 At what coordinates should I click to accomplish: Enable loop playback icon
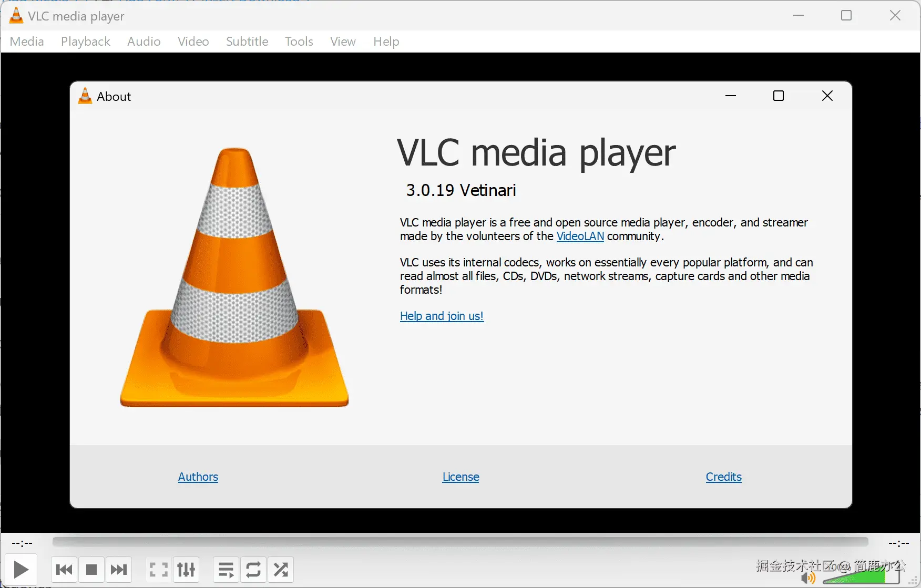[x=253, y=569]
